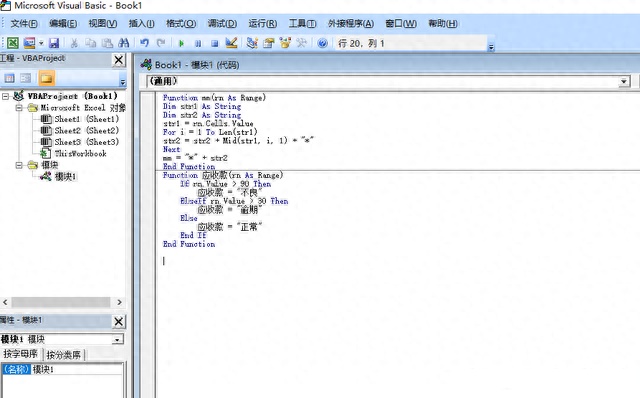Open the 帮助 menu
The height and width of the screenshot is (398, 640).
tap(443, 24)
